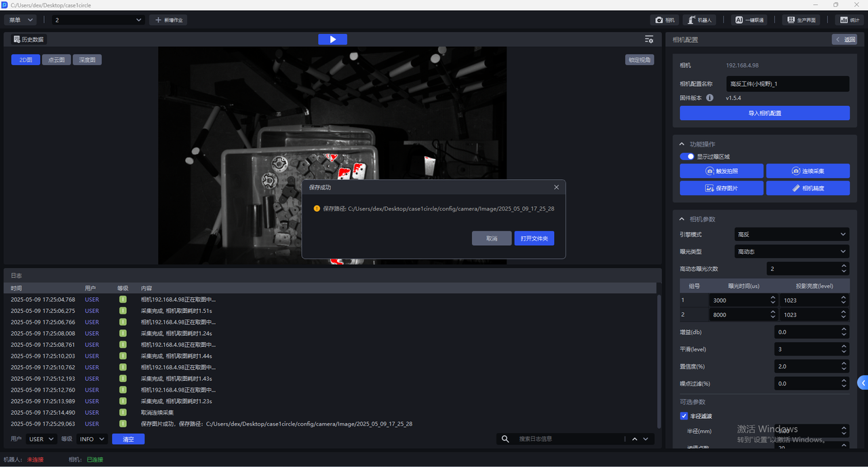Click open folder (打开文件夹) in the dialog

(x=534, y=238)
